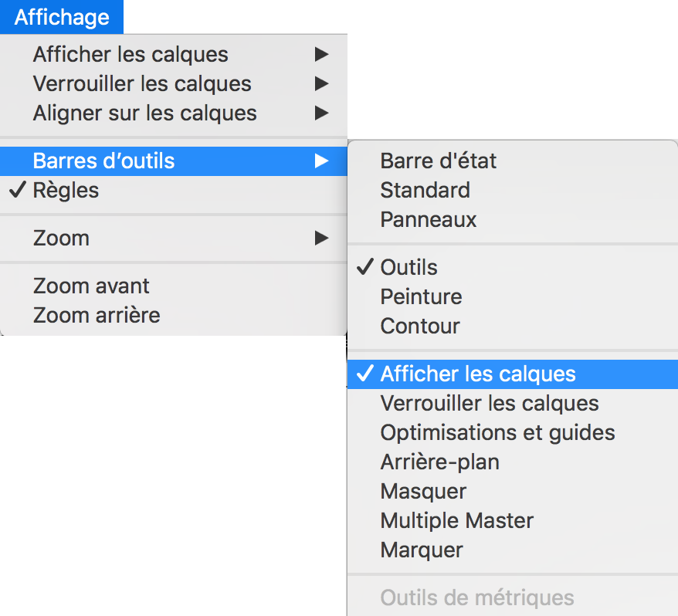Expand Verrouiller les calques submenu in Affichage
The image size is (678, 616).
pyautogui.click(x=142, y=84)
